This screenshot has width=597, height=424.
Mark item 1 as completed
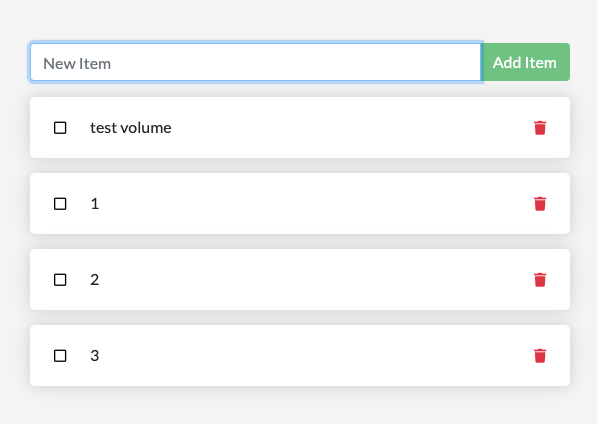[60, 204]
